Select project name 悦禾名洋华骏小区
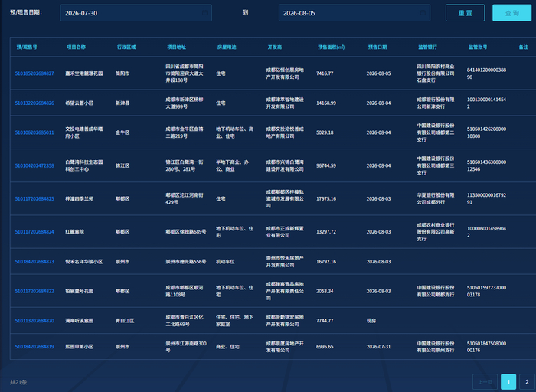This screenshot has width=536, height=392. (84, 262)
